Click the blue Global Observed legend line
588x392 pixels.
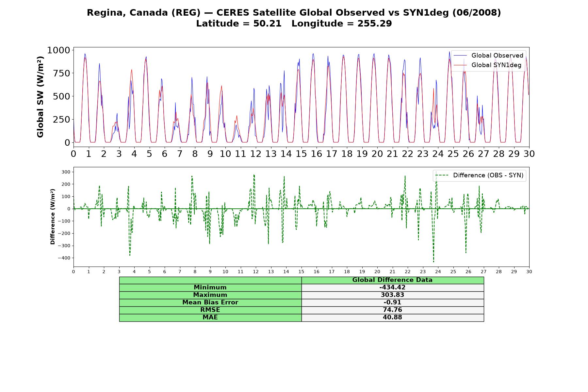(460, 56)
